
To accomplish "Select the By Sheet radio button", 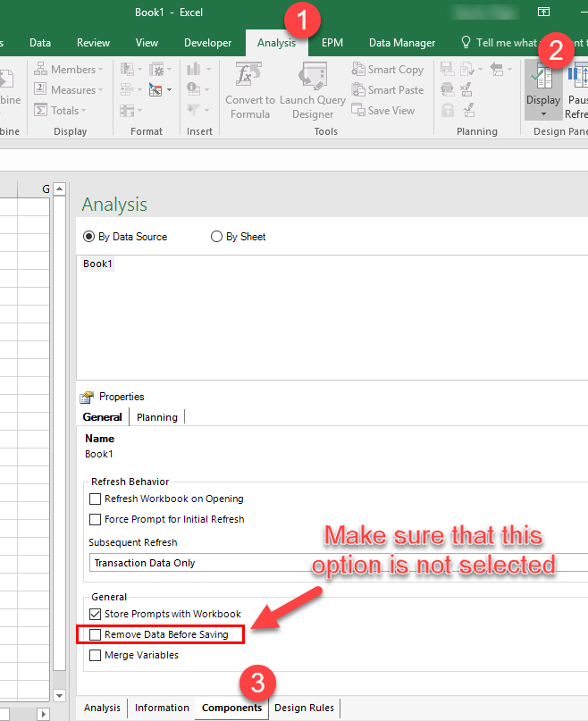I will pos(216,237).
